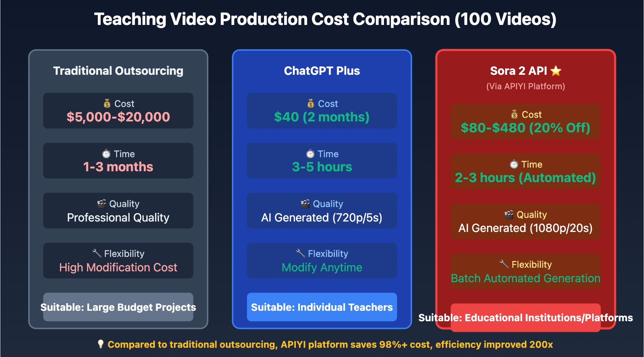Click clapperboard icon in Traditional Outsourcing quality
644x357 pixels.
[101, 204]
